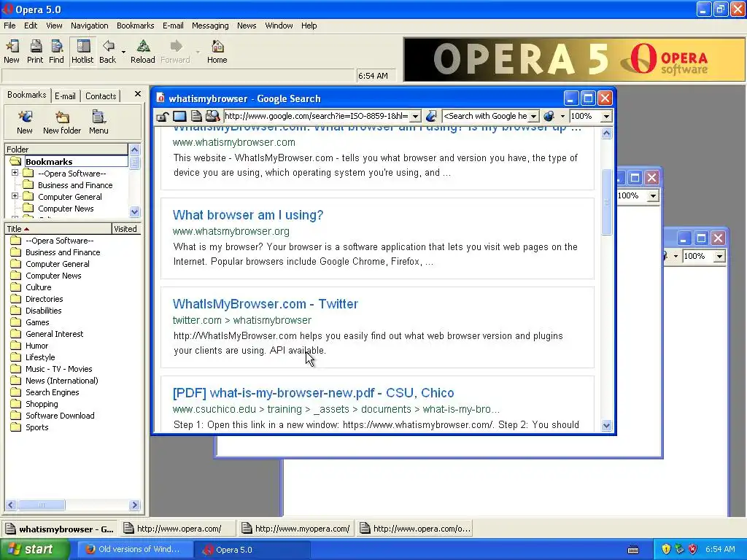Click the Opera 5 banner advertisement

click(x=574, y=60)
